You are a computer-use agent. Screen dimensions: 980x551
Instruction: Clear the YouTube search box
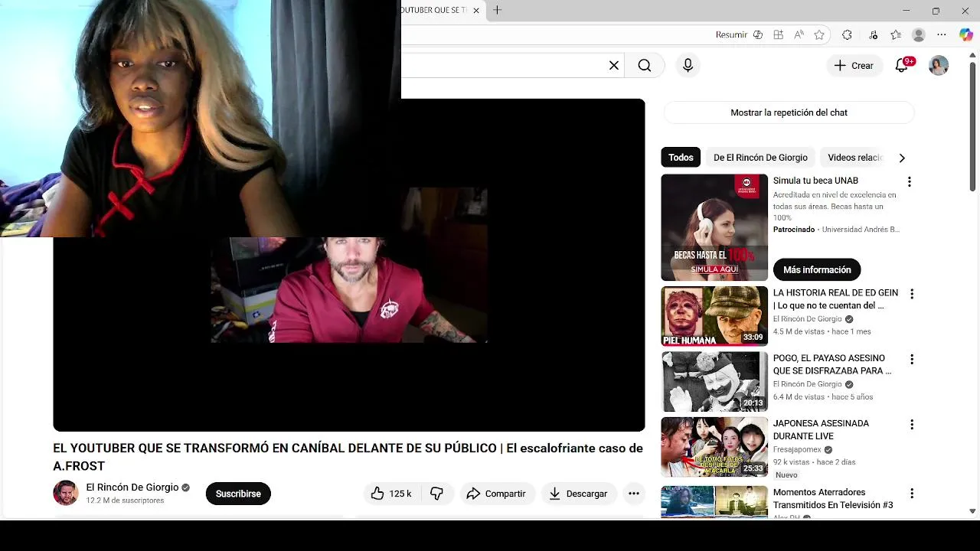614,66
